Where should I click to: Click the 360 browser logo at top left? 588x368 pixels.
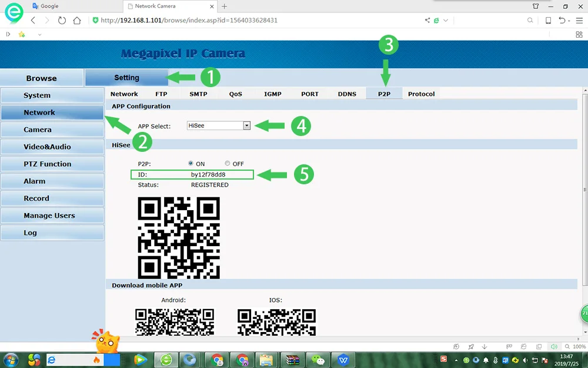click(14, 13)
